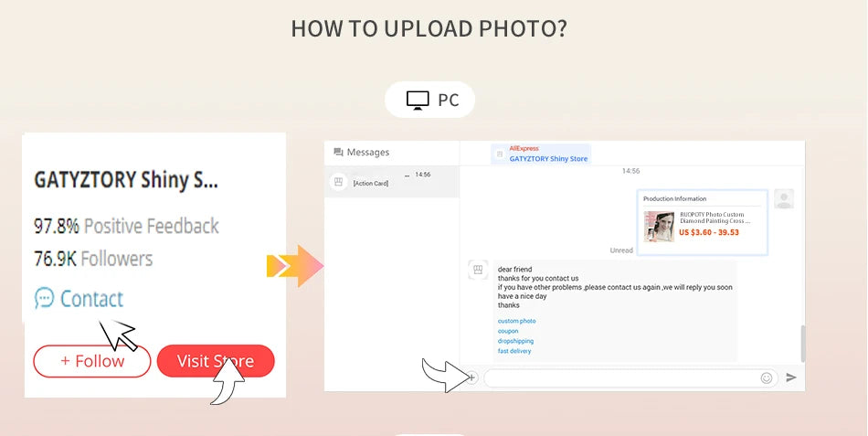
Task: Click the user avatar beside the product card
Action: (784, 199)
